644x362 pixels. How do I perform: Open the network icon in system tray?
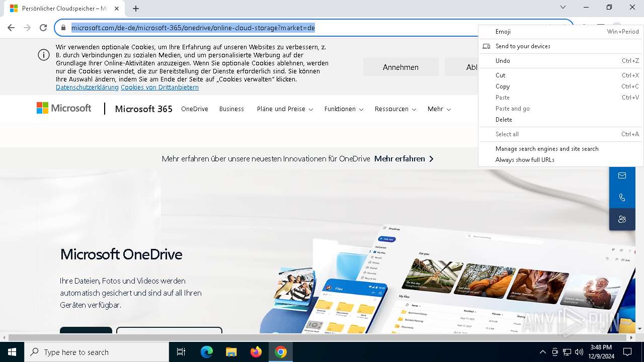[x=567, y=352]
